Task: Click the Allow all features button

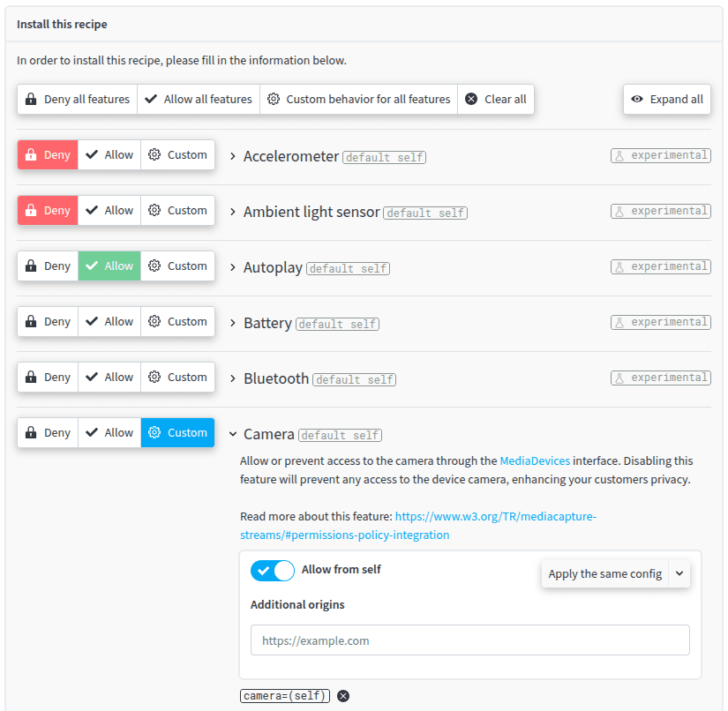Action: click(x=199, y=100)
